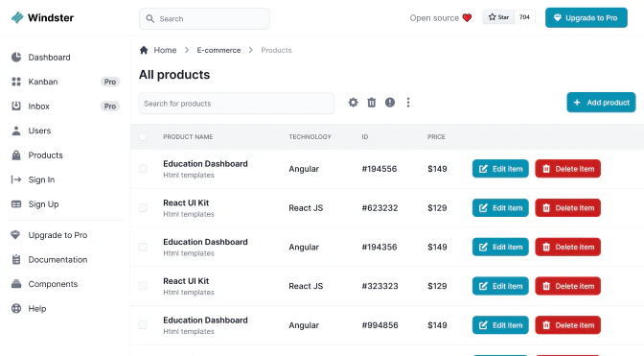Screen dimensions: 644x356
Task: Click the magnifier icon in top search bar
Action: [x=150, y=18]
